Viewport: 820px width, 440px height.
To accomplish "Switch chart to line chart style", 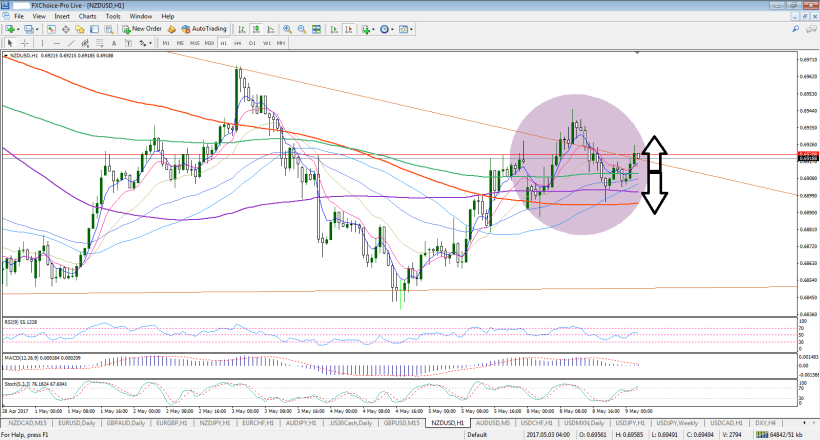I will [270, 29].
